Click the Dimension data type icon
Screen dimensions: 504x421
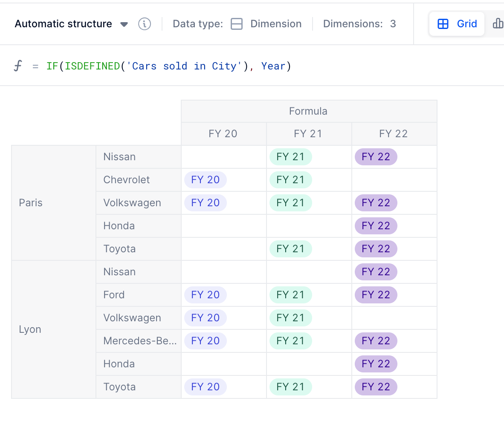237,24
